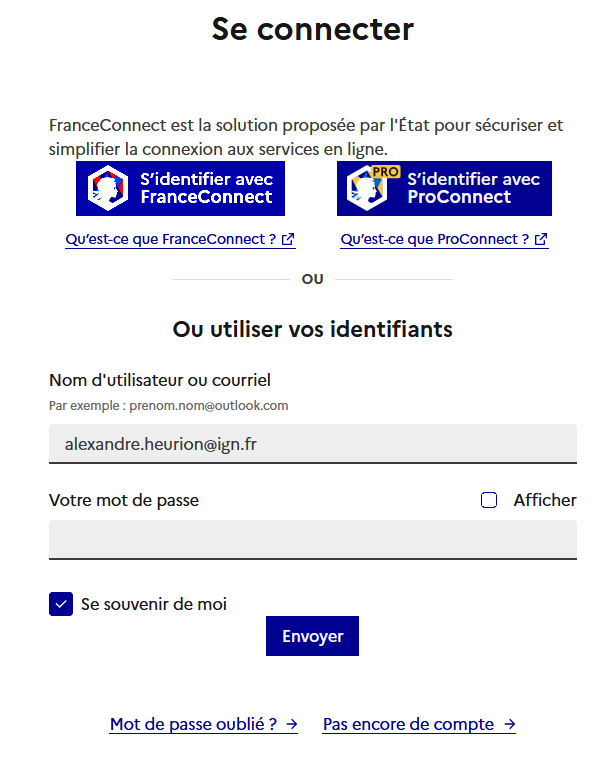Open "Qu'est-ce que ProConnect ?" link

(x=435, y=240)
